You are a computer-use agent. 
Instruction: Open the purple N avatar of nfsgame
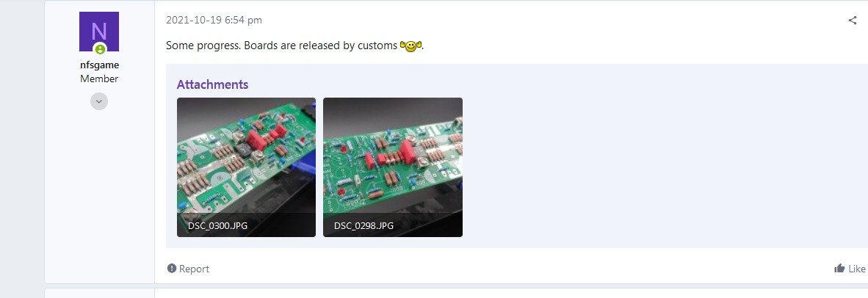coord(99,32)
